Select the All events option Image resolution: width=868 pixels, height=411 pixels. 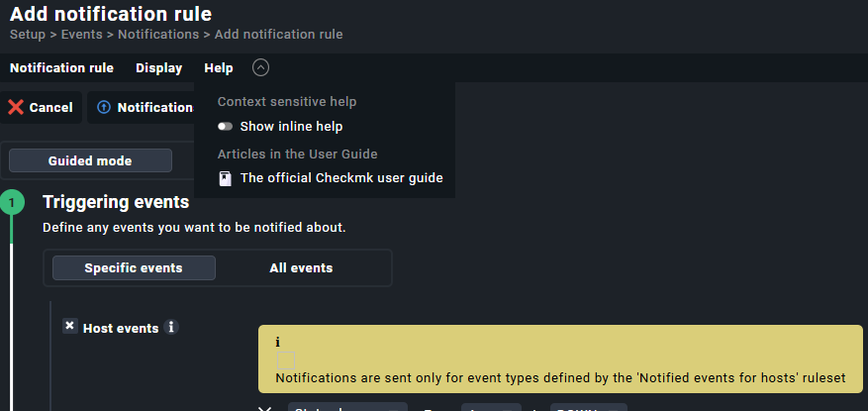click(x=301, y=267)
